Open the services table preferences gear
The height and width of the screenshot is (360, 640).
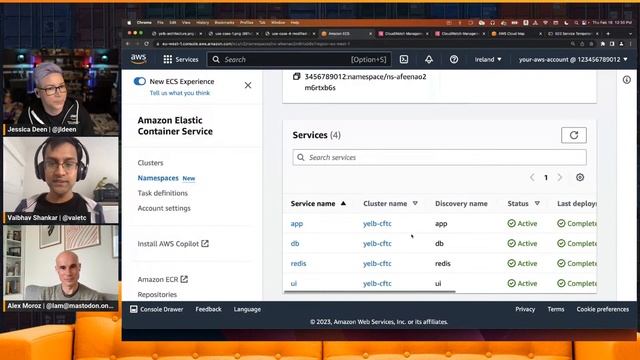click(580, 178)
